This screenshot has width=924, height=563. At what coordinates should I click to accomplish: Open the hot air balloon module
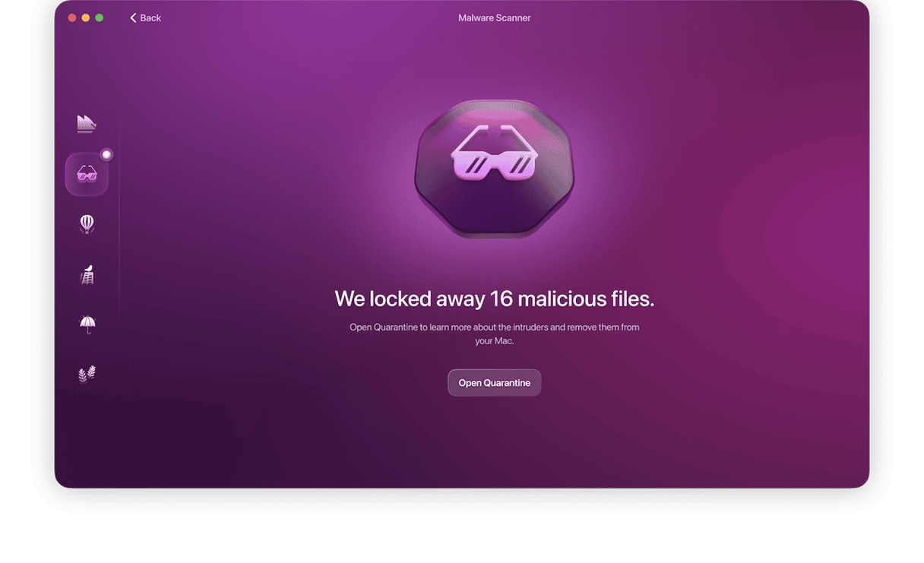(87, 224)
